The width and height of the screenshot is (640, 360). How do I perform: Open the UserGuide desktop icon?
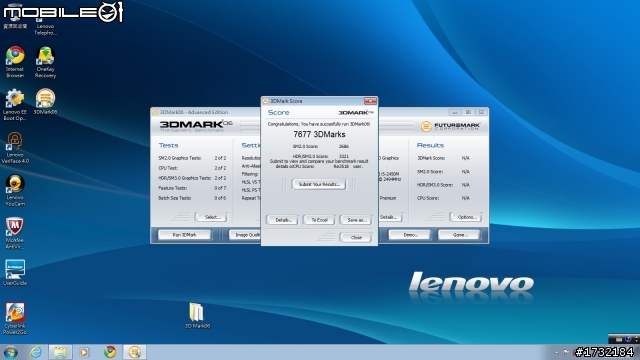[15, 272]
